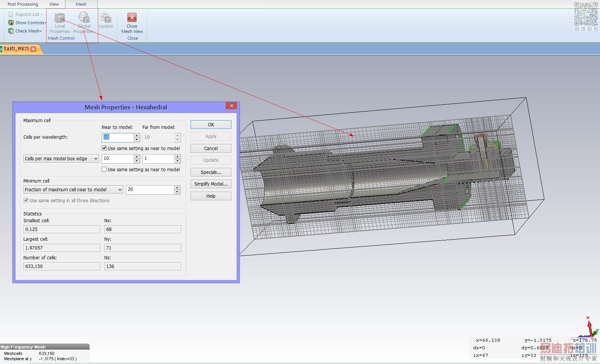Click the Show Controls icon

[11, 23]
